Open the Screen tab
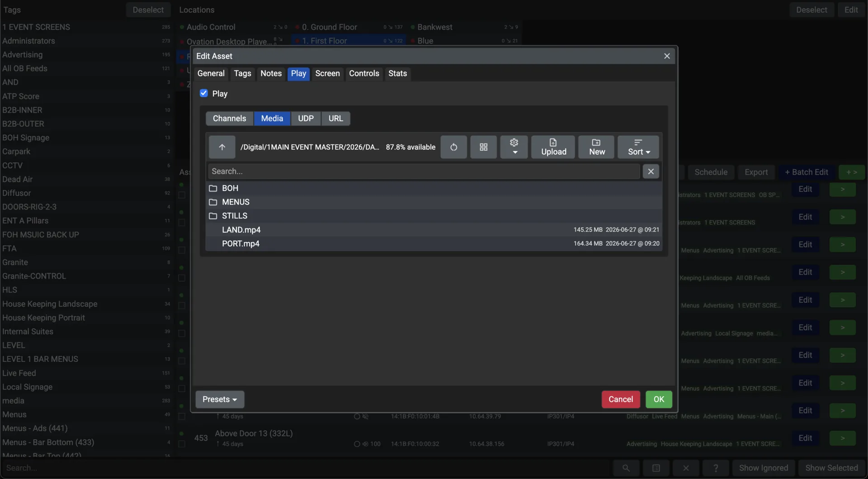Image resolution: width=868 pixels, height=479 pixels. pyautogui.click(x=327, y=74)
